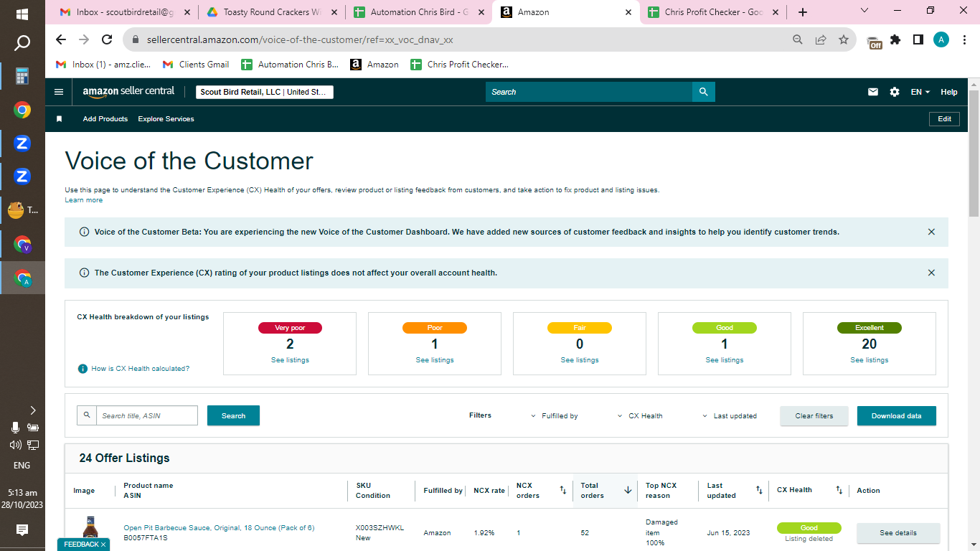Viewport: 980px width, 551px height.
Task: Sort the table by Last updated column
Action: [759, 491]
